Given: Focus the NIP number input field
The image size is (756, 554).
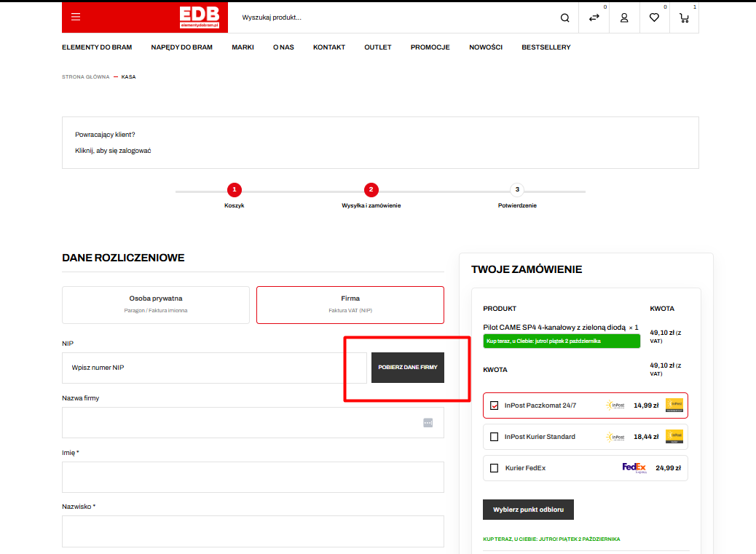Looking at the screenshot, I should coord(214,368).
